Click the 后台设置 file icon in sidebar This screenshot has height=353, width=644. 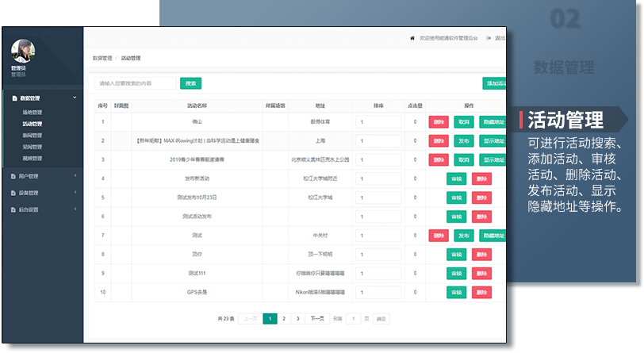[x=13, y=209]
